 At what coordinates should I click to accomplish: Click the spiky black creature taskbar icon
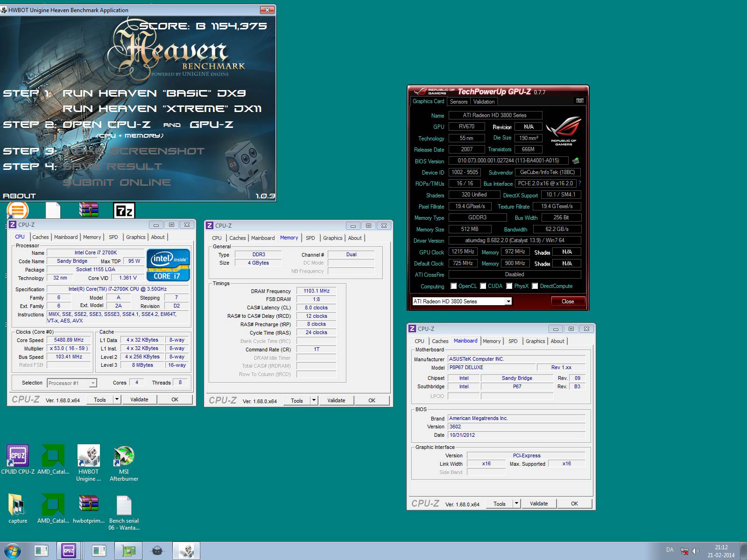(157, 551)
